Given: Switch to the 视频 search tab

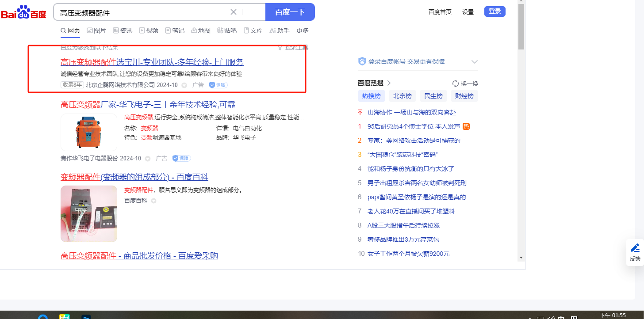Looking at the screenshot, I should tap(148, 30).
